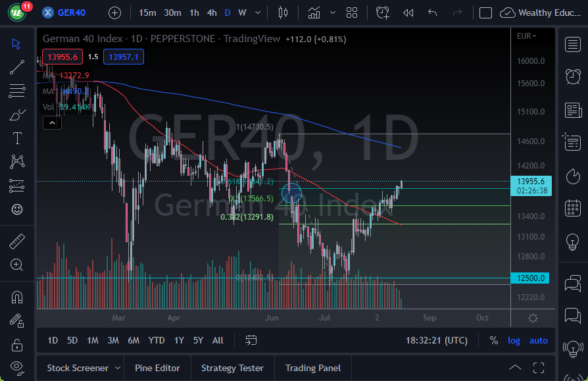Image resolution: width=588 pixels, height=381 pixels.
Task: Toggle logarithmic price scale
Action: point(514,340)
